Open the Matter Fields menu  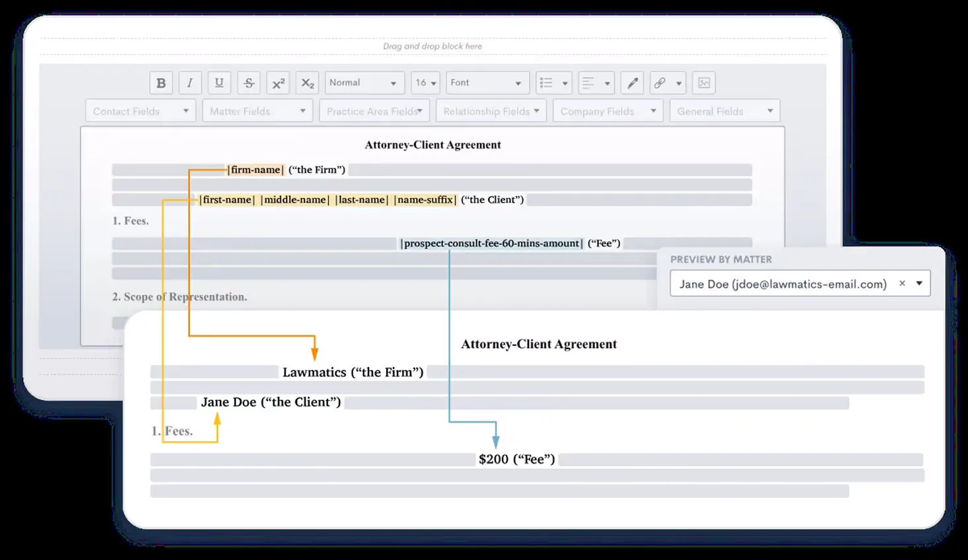(x=256, y=110)
